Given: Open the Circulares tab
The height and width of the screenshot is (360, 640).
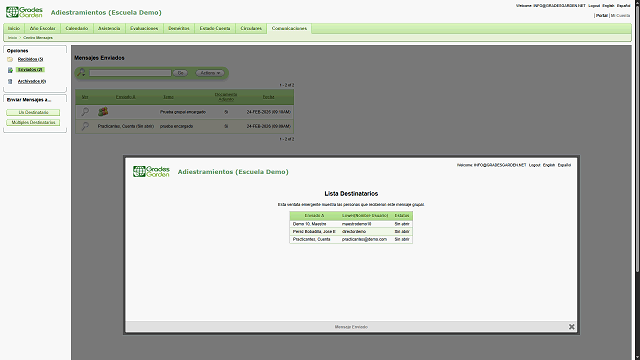Looking at the screenshot, I should (251, 29).
